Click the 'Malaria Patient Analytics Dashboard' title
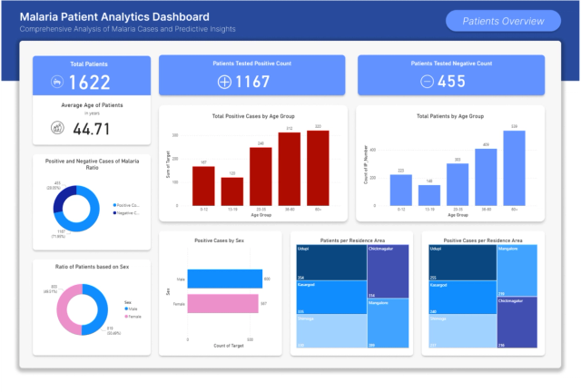Image resolution: width=581 pixels, height=392 pixels. (114, 16)
